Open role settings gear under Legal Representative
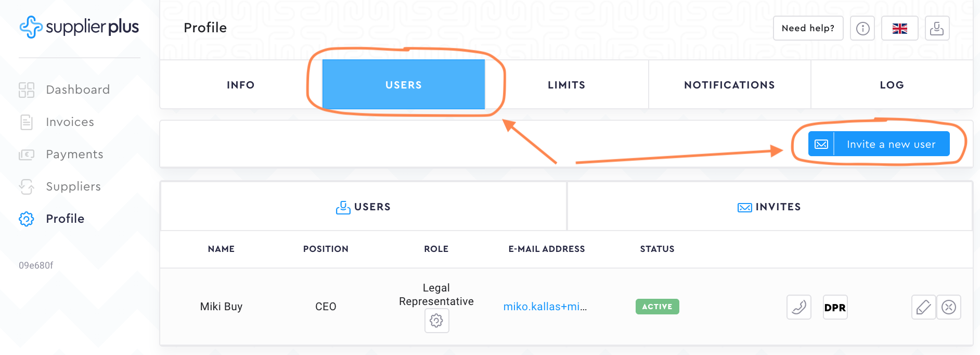 click(x=436, y=321)
